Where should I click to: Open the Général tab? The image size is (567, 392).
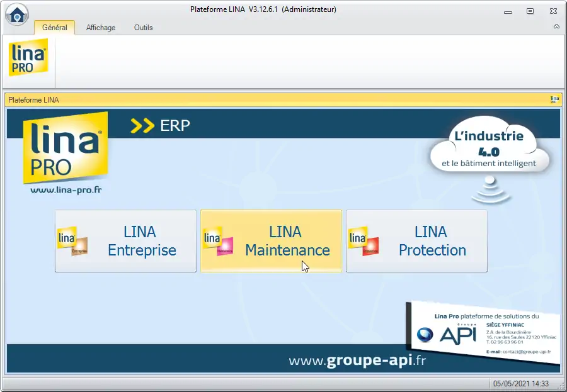tap(55, 28)
